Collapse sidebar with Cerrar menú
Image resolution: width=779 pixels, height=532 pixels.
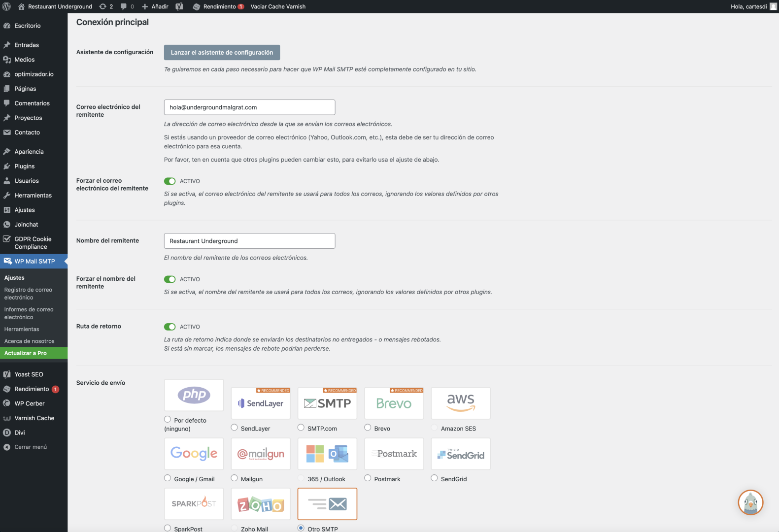(34, 447)
